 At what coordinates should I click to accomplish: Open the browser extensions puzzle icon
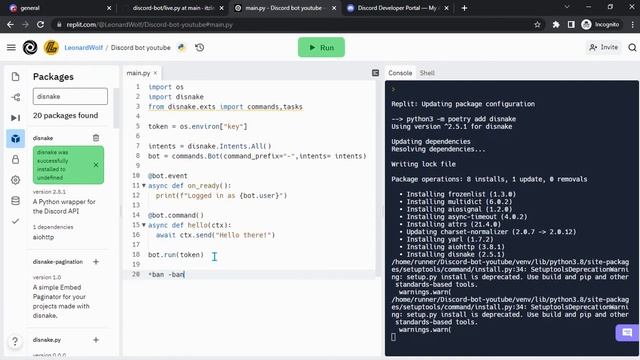556,24
